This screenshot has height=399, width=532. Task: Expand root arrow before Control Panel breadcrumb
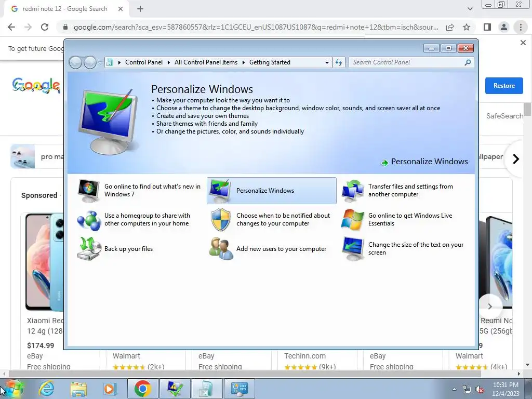tap(119, 62)
